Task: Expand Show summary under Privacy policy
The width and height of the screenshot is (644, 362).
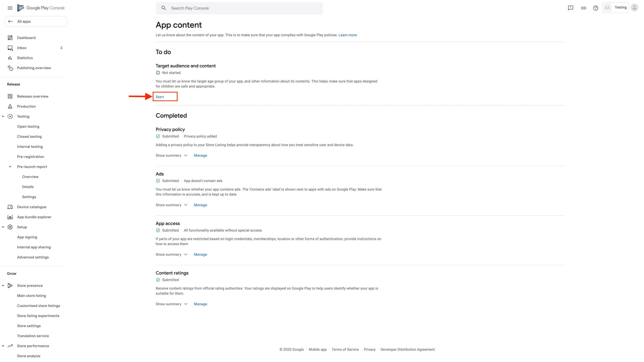Action: (x=171, y=155)
